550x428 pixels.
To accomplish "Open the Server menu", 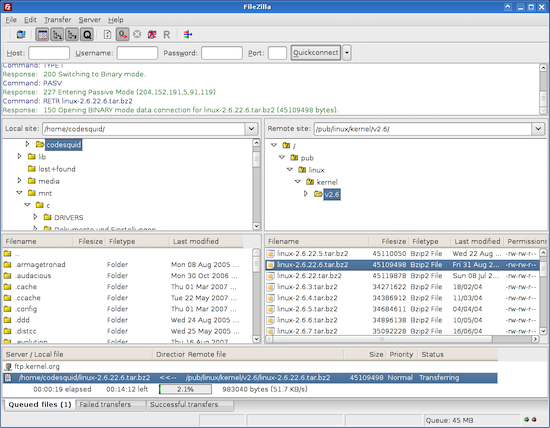I will (x=89, y=20).
